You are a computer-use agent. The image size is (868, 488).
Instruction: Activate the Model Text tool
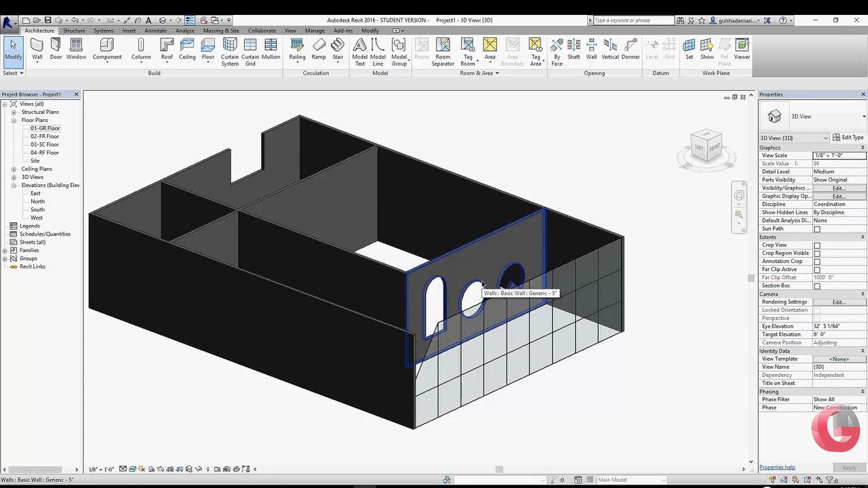pyautogui.click(x=360, y=52)
